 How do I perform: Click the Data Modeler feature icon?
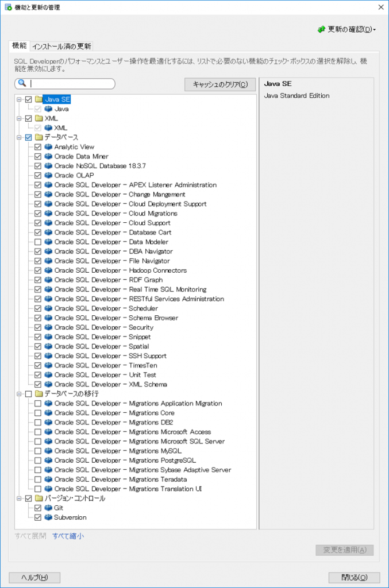(x=48, y=242)
